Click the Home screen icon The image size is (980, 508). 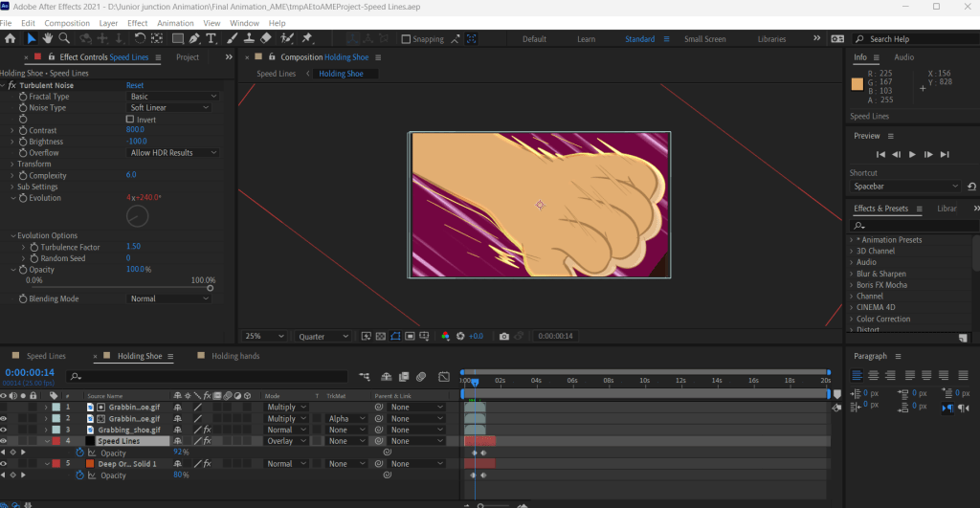[11, 38]
